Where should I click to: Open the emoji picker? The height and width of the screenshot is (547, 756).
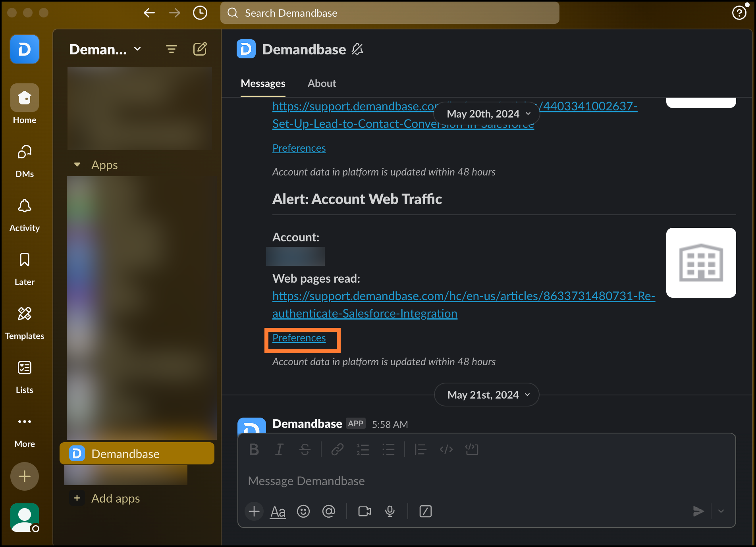(303, 511)
